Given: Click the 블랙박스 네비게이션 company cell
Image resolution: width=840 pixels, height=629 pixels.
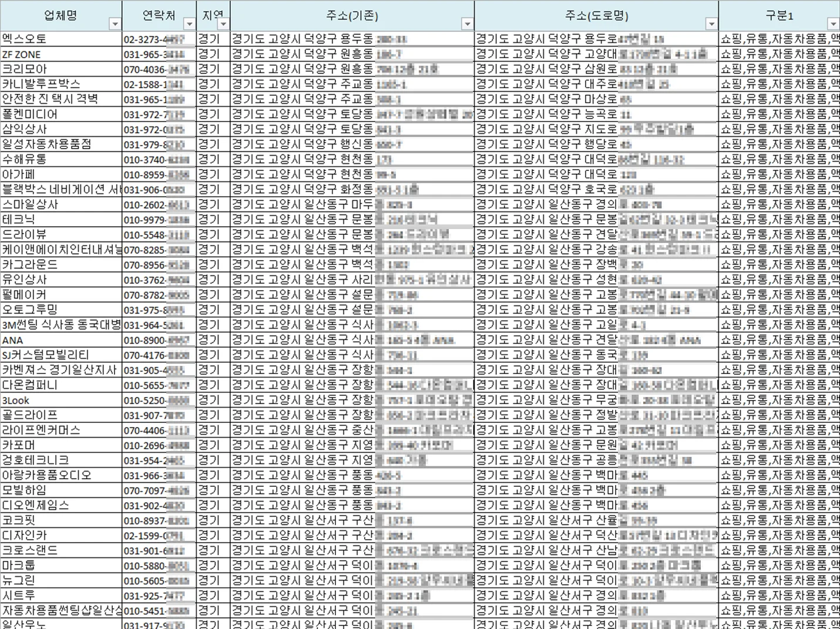Looking at the screenshot, I should click(61, 190).
